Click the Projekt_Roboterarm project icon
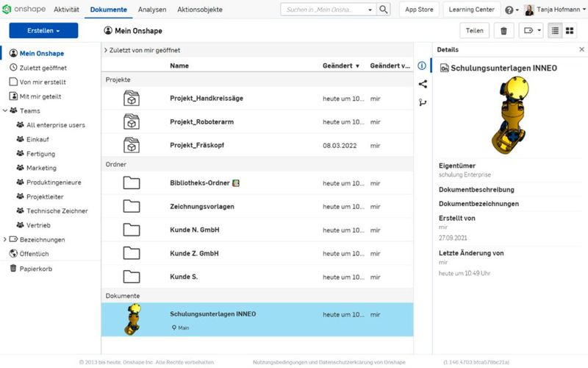 (x=132, y=122)
